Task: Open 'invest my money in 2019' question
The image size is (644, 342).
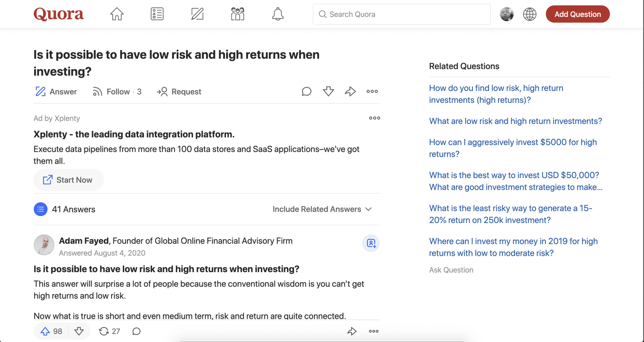Action: 513,247
